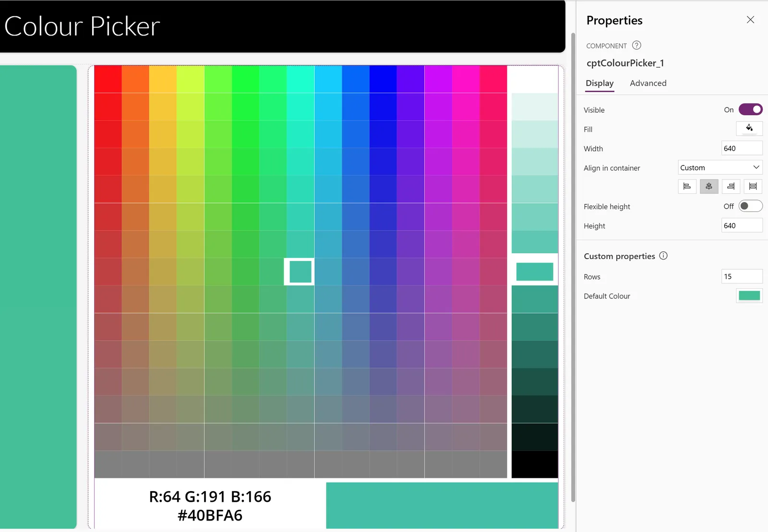This screenshot has width=768, height=532.
Task: Open the help icon beside COMPONENT
Action: point(636,45)
